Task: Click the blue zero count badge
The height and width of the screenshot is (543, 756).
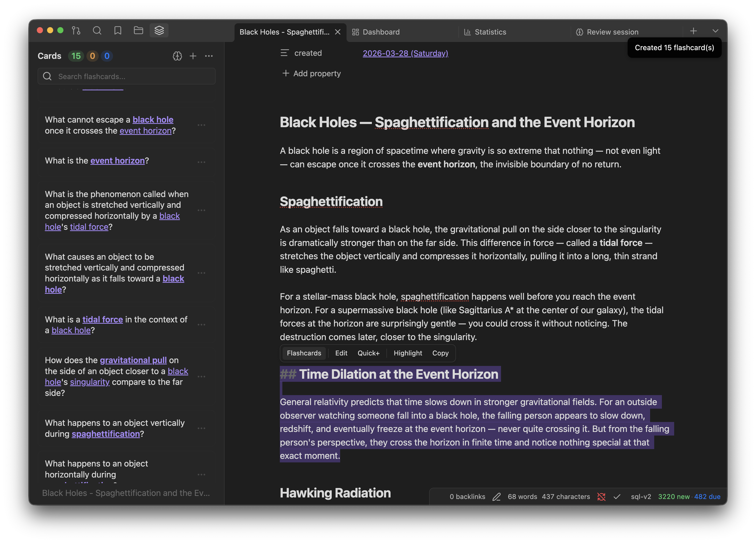Action: click(107, 56)
